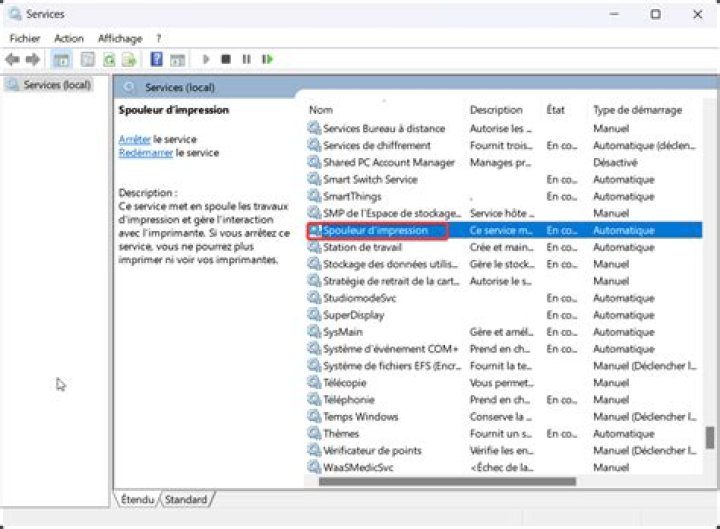
Task: Click the horizontal scrollbar of the services list
Action: pyautogui.click(x=447, y=481)
